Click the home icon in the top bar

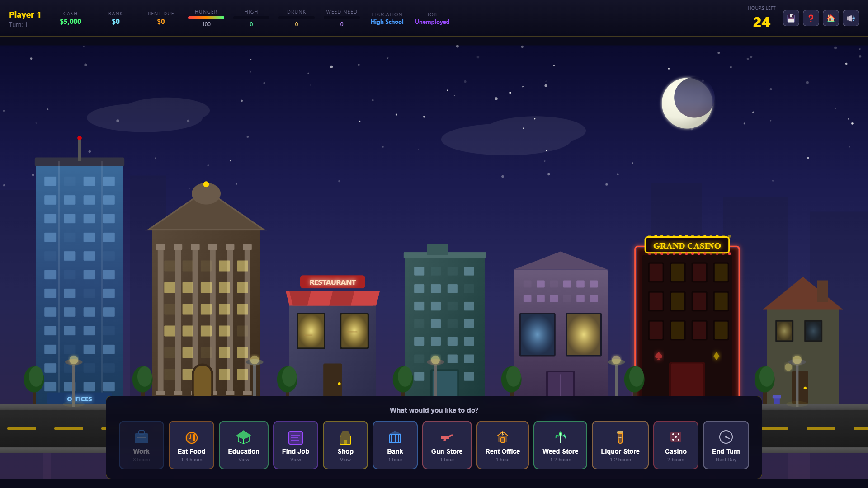(830, 19)
